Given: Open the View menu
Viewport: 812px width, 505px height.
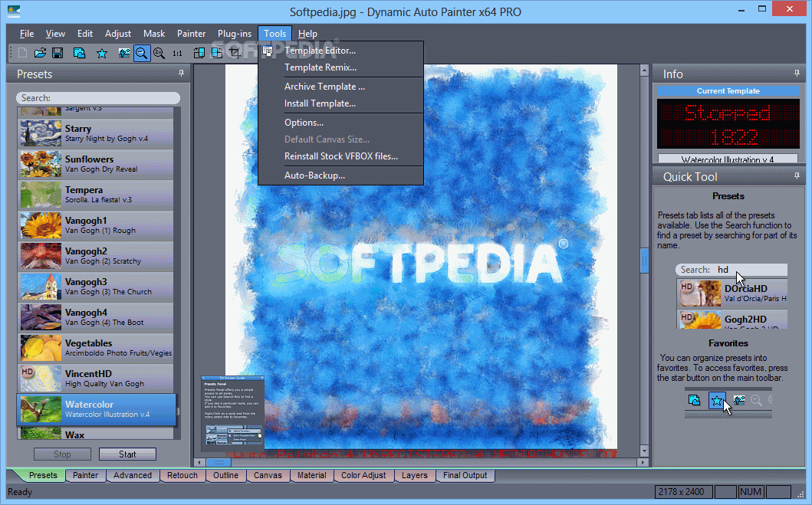Looking at the screenshot, I should [x=55, y=34].
